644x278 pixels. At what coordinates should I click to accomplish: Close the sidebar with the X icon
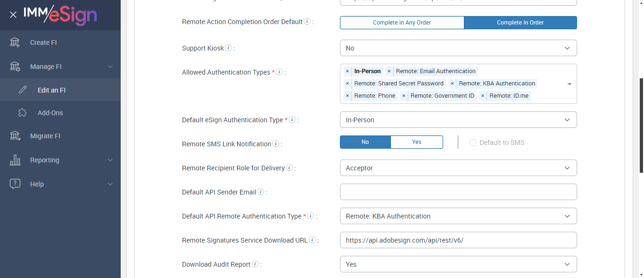coord(13,15)
